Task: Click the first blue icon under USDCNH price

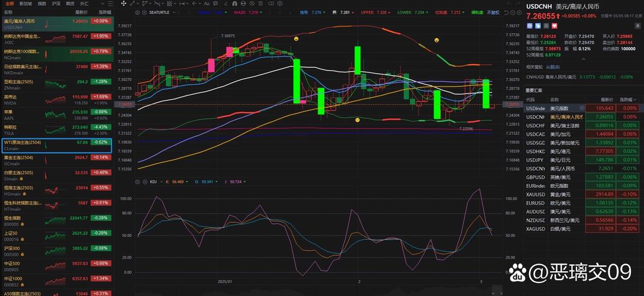Action: coord(530,25)
